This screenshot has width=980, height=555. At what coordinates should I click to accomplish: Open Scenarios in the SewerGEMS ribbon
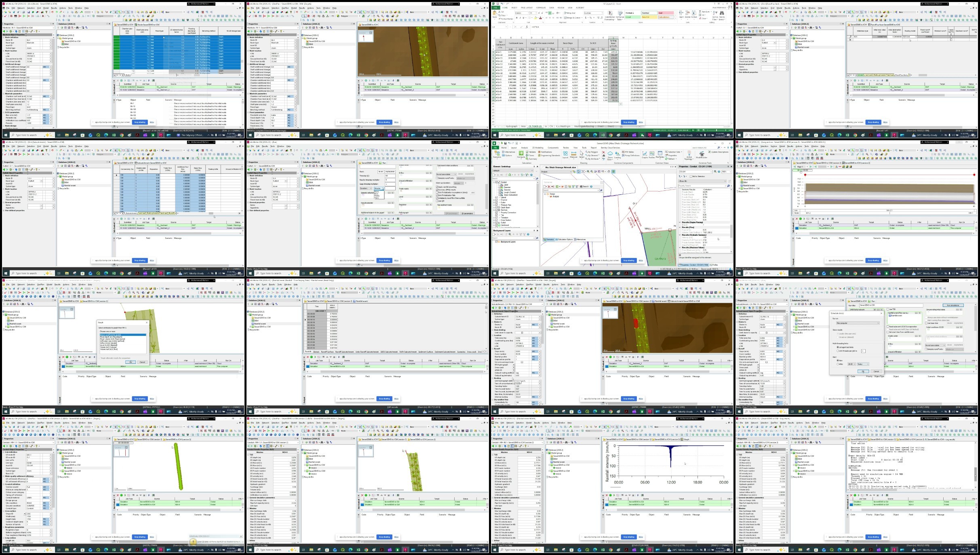click(497, 154)
